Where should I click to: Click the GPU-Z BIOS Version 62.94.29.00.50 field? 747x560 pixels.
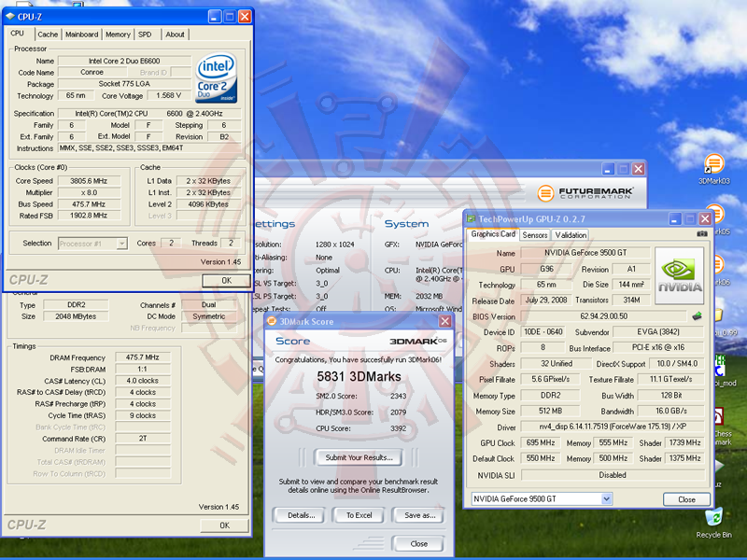pos(603,316)
